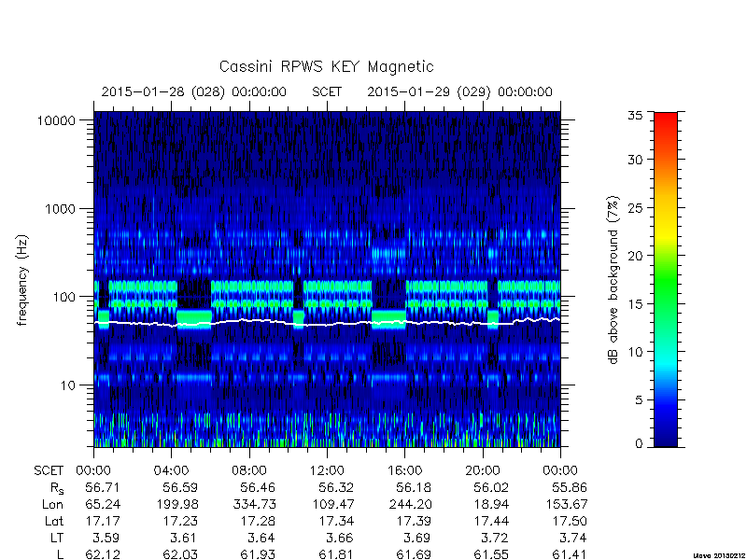Click the 12:00 time tick label

(x=327, y=471)
